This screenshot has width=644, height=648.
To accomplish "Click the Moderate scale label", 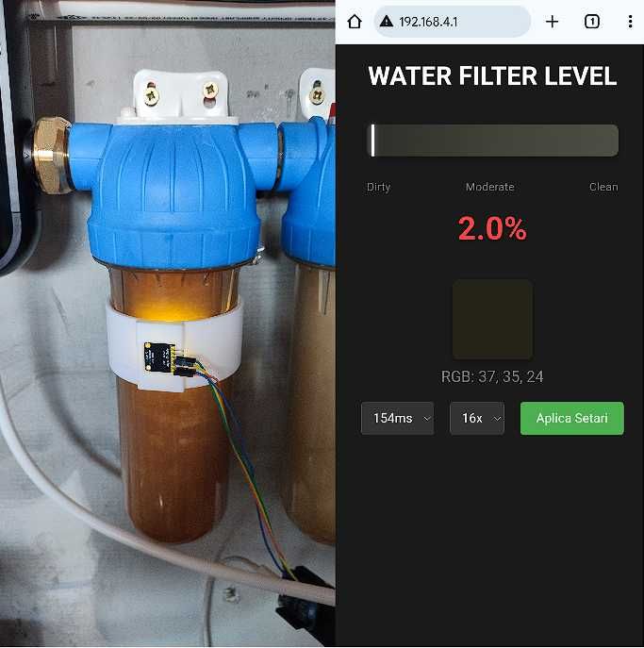I will coord(490,187).
